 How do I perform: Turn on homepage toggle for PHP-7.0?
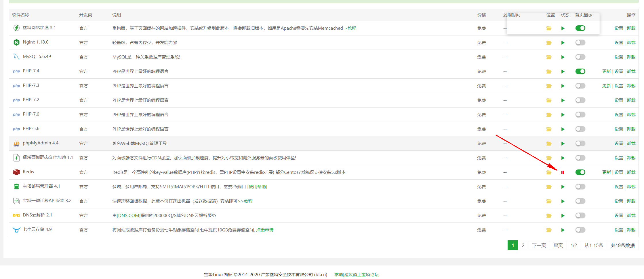click(x=580, y=114)
